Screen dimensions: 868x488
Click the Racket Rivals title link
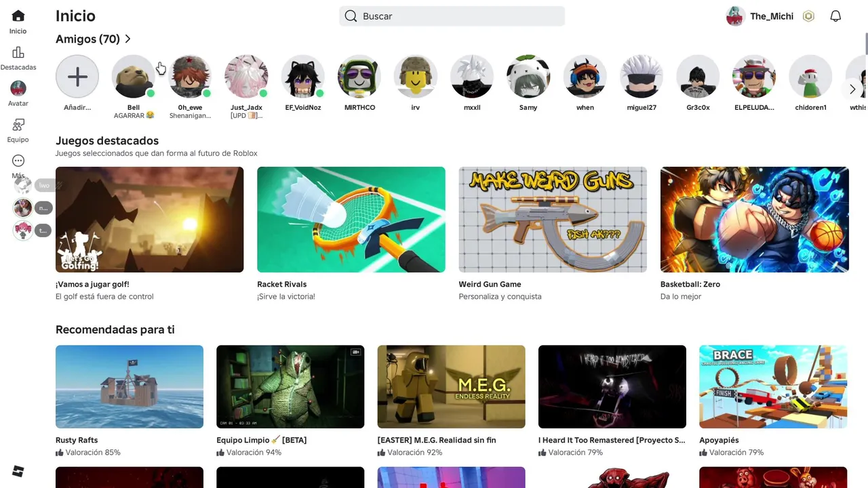[282, 284]
